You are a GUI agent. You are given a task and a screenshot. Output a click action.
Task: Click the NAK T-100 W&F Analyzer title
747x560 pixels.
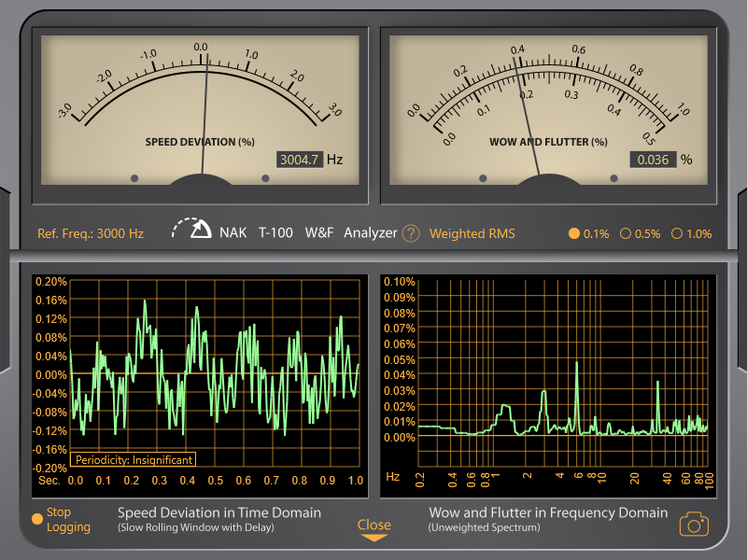308,232
